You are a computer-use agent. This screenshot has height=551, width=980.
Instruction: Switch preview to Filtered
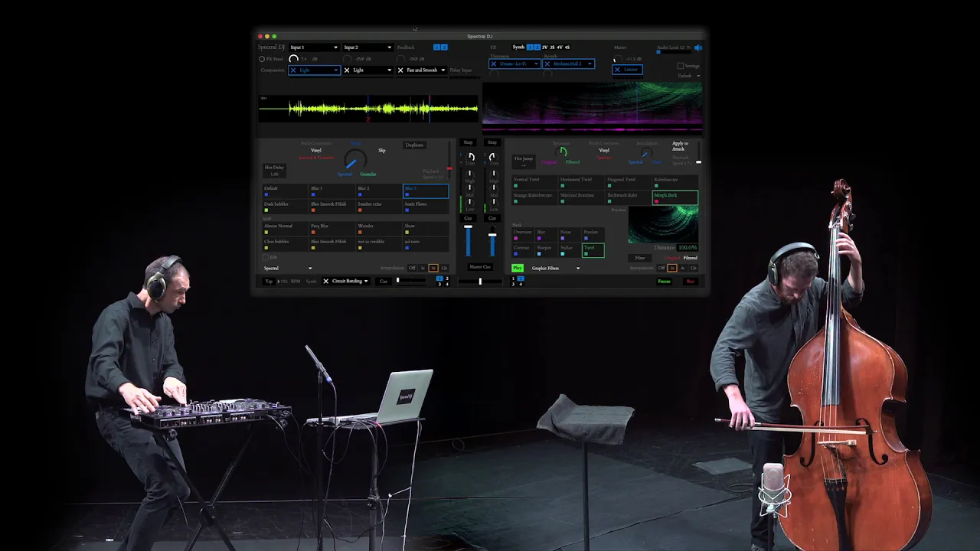(691, 258)
